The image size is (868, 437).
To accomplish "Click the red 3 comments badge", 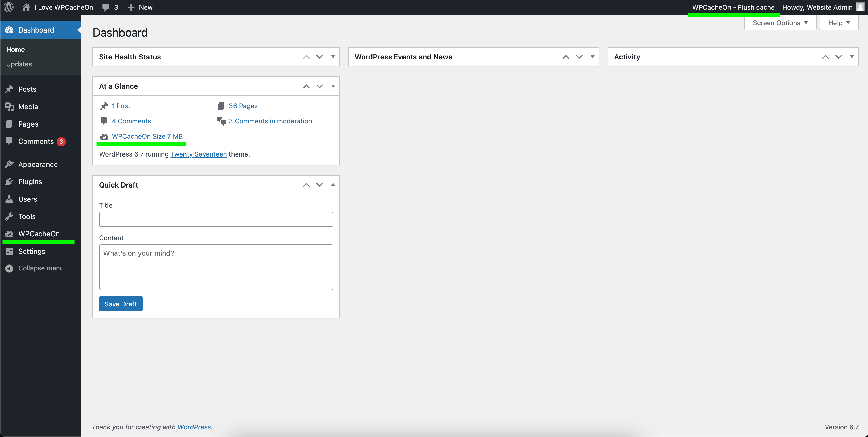I will [61, 142].
